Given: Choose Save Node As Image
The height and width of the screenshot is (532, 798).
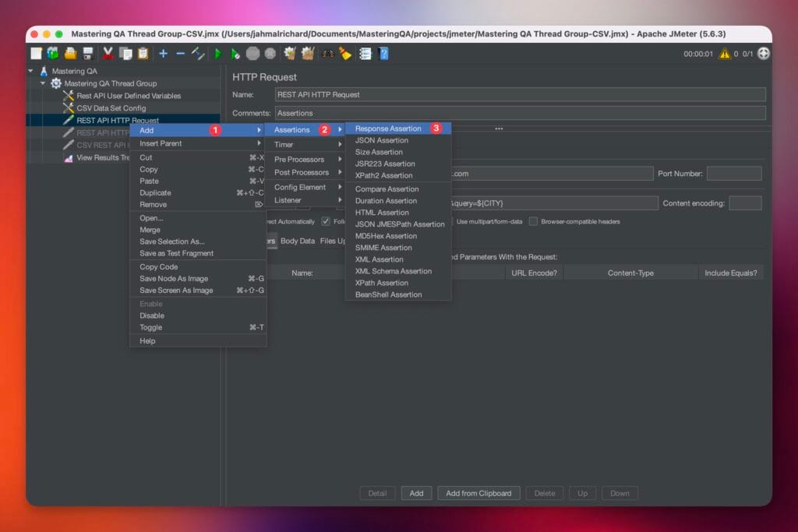Looking at the screenshot, I should pyautogui.click(x=199, y=279).
